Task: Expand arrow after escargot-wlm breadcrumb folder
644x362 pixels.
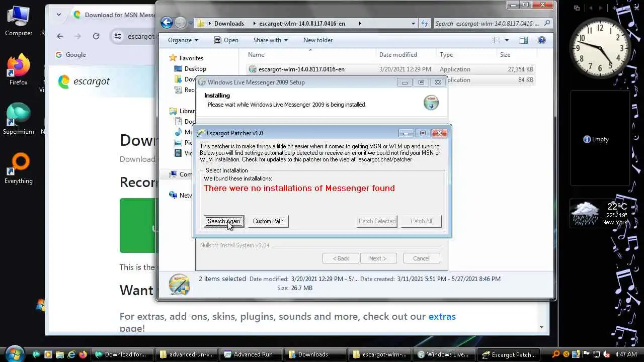Action: click(360, 23)
